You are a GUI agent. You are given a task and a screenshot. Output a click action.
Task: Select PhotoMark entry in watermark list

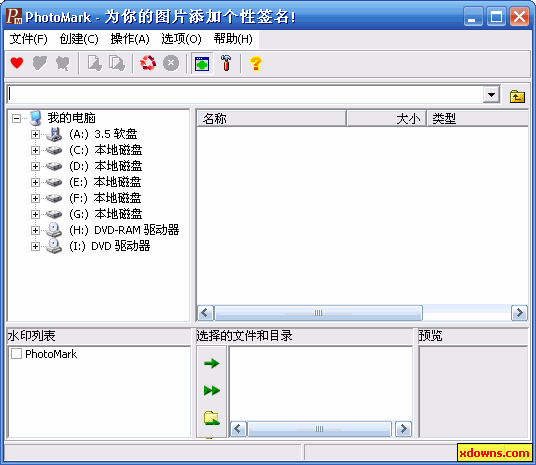tap(51, 354)
